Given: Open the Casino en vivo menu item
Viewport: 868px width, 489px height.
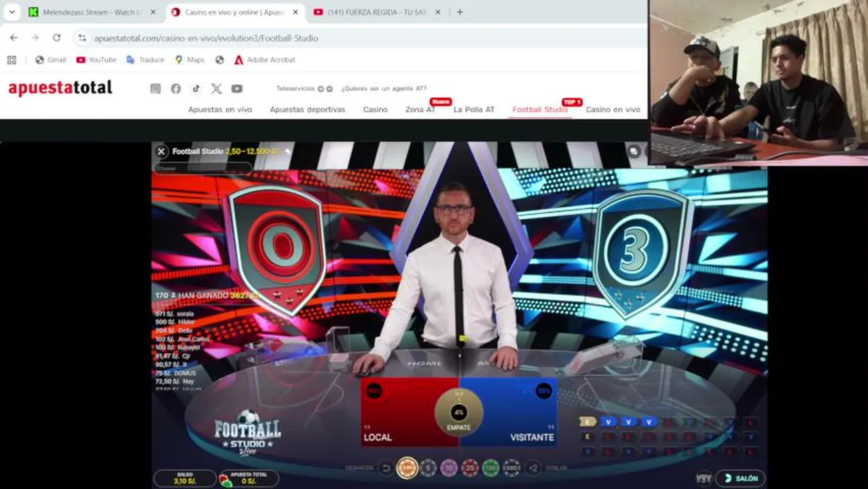Looking at the screenshot, I should (613, 109).
